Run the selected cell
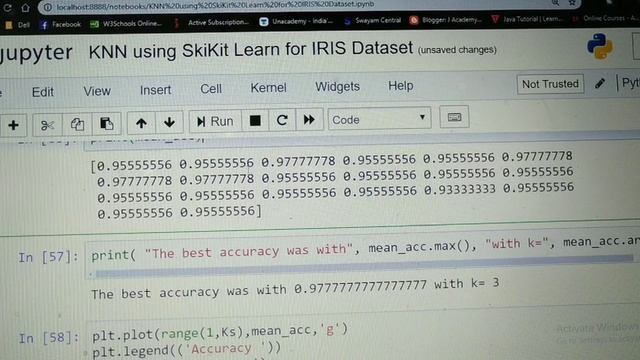This screenshot has height=360, width=640. tap(216, 121)
